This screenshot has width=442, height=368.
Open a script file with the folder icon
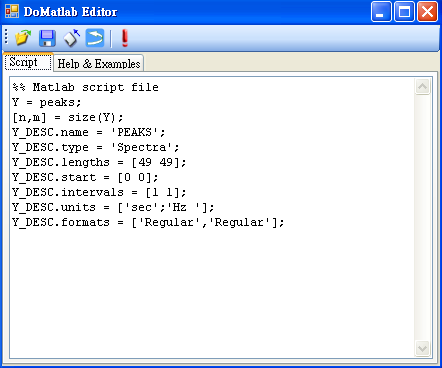tap(23, 38)
